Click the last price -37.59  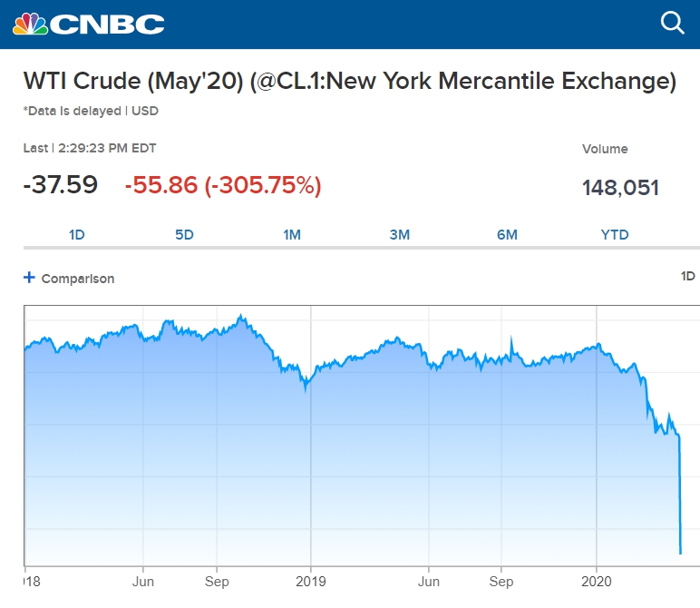[61, 185]
